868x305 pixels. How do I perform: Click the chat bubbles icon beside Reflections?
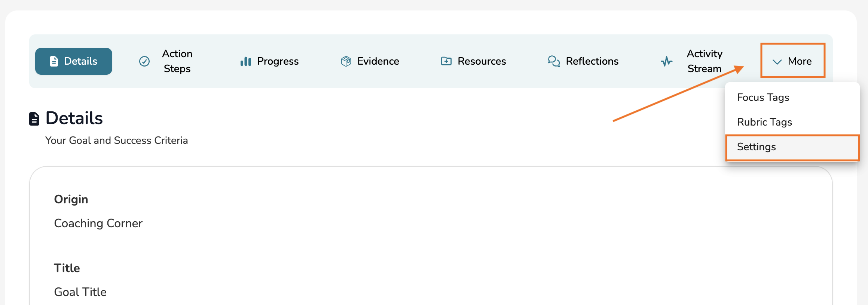pos(554,61)
